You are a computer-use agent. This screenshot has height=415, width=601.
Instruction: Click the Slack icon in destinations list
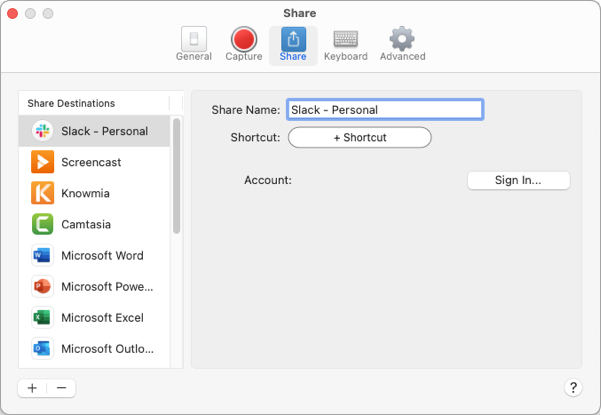pos(43,131)
